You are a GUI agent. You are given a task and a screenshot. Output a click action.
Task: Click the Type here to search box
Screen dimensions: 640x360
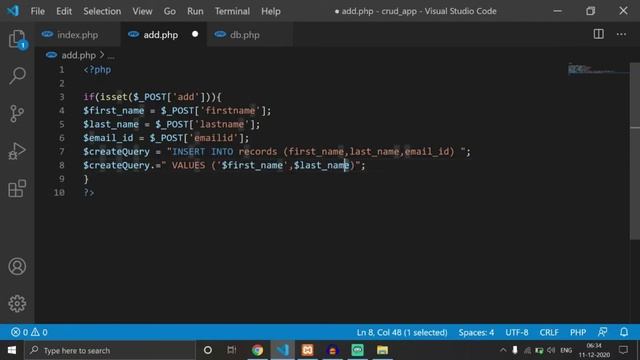[x=110, y=350]
